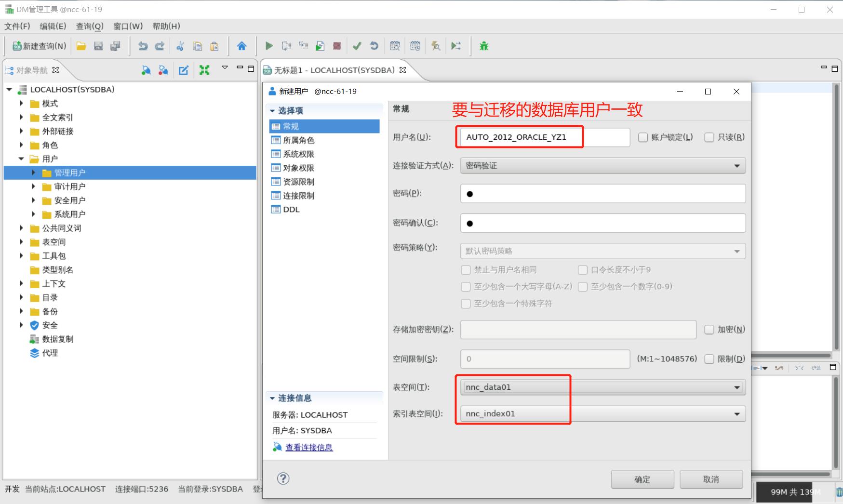Click the Save All icon in toolbar
This screenshot has width=843, height=504.
point(115,46)
